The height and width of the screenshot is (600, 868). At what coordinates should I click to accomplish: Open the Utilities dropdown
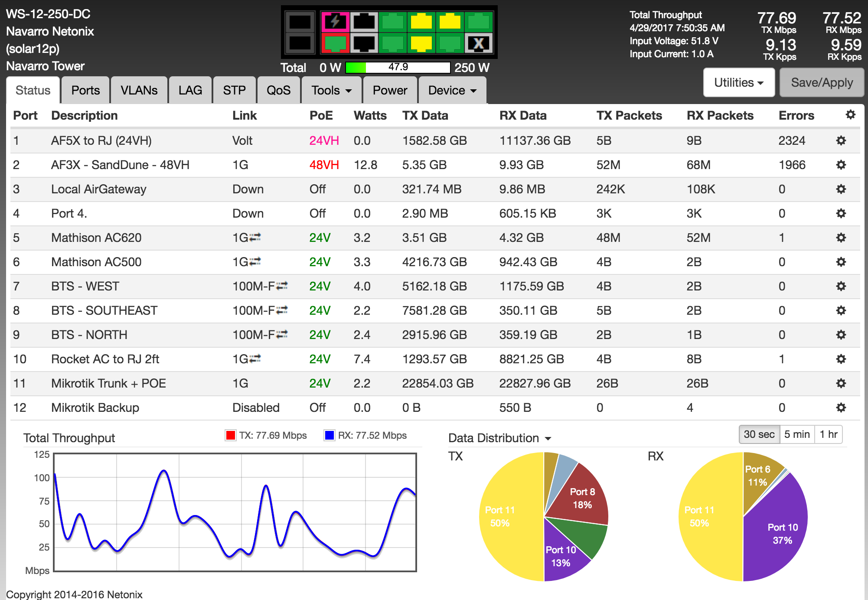pyautogui.click(x=738, y=82)
